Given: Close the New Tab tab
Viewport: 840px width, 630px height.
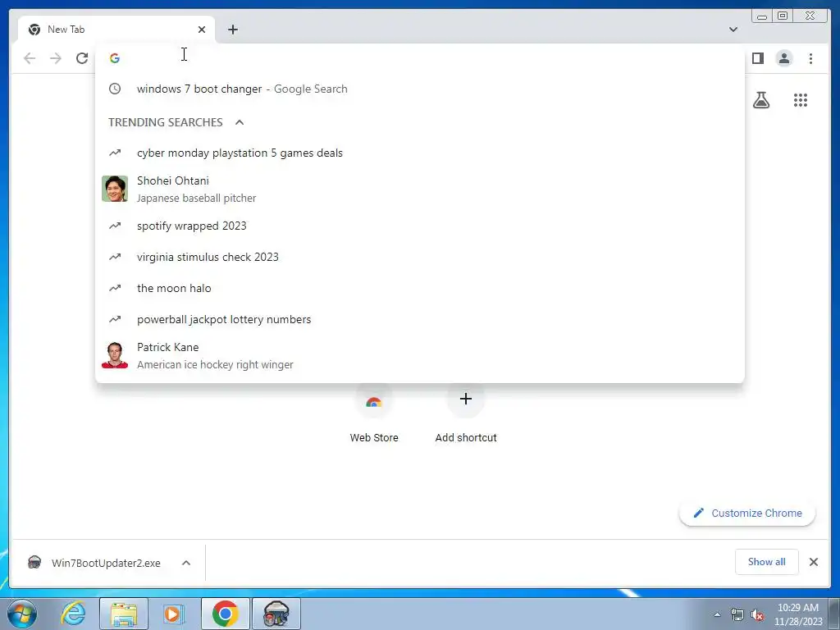Looking at the screenshot, I should [x=202, y=30].
